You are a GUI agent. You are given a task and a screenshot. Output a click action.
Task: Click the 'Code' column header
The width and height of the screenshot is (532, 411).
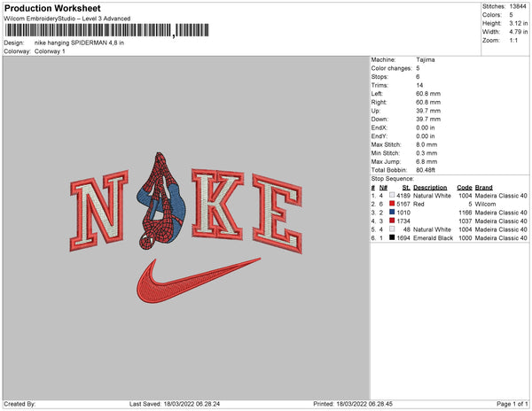[x=465, y=188]
